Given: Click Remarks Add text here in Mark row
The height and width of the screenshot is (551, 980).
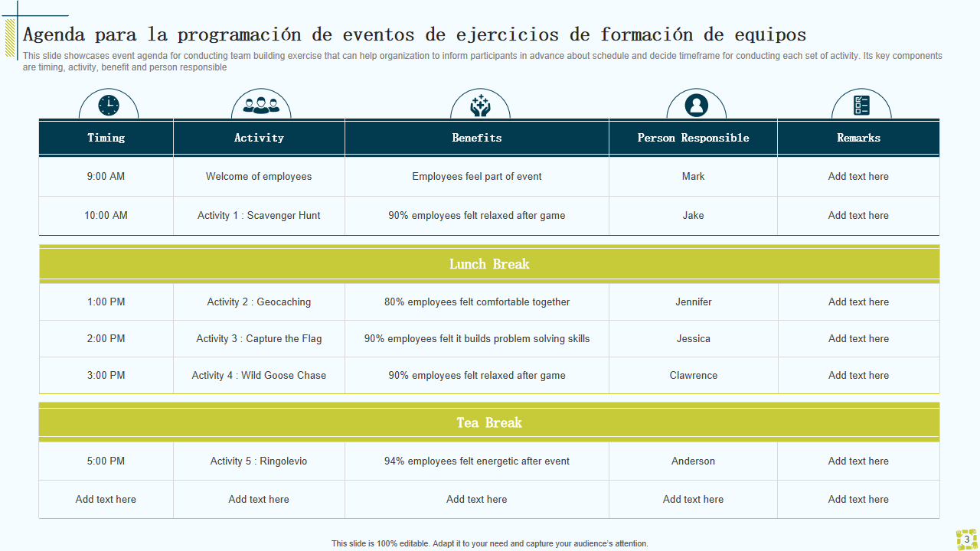Looking at the screenshot, I should coord(858,177).
